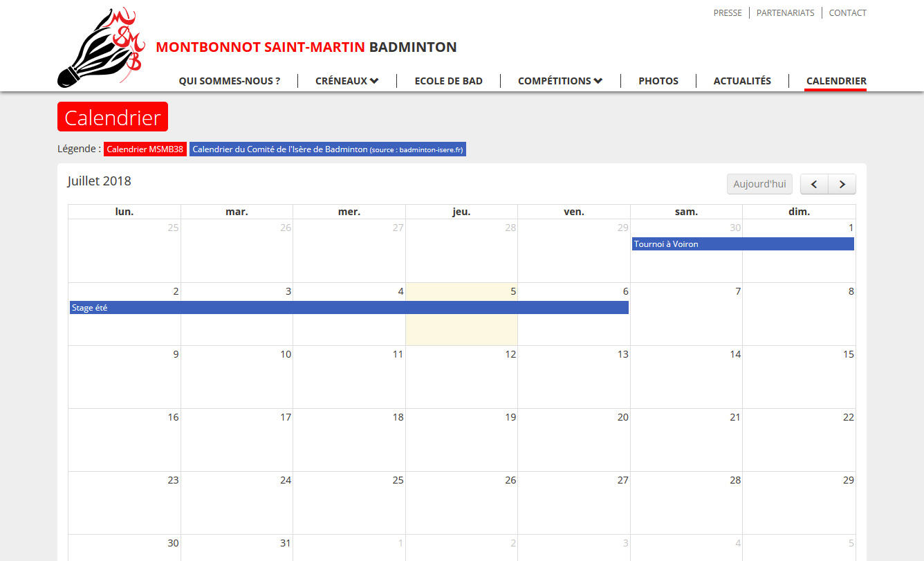Select the highlighted day 5

(x=462, y=314)
